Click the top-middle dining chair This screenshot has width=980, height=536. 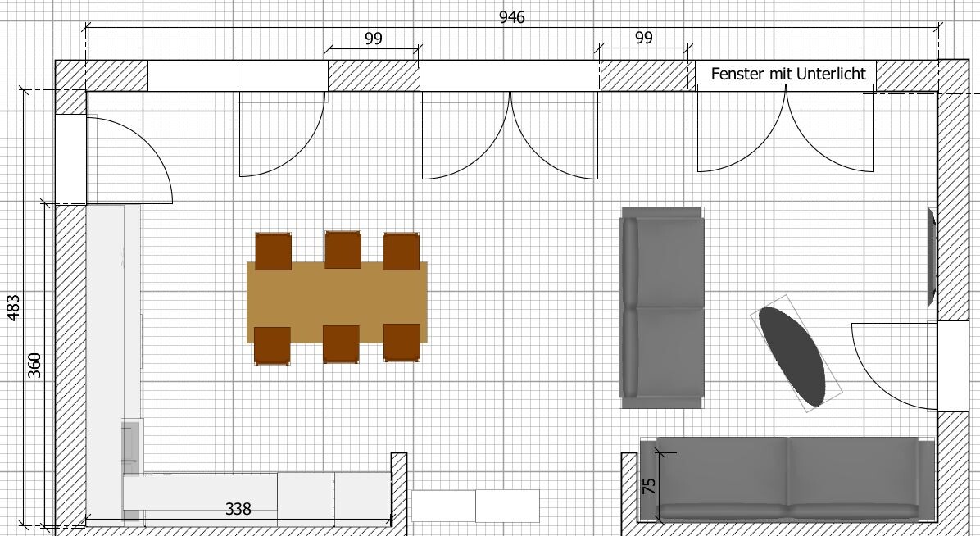(x=343, y=250)
